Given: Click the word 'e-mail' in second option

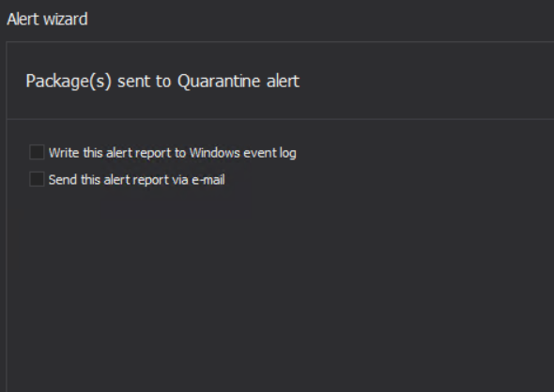Looking at the screenshot, I should coord(208,180).
